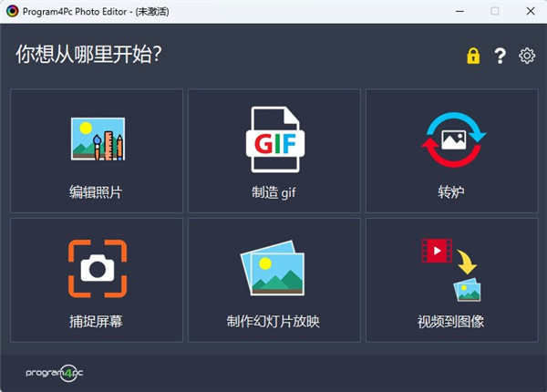This screenshot has width=547, height=392.
Task: Click the window title Program4Pc Photo Editor
Action: point(96,12)
